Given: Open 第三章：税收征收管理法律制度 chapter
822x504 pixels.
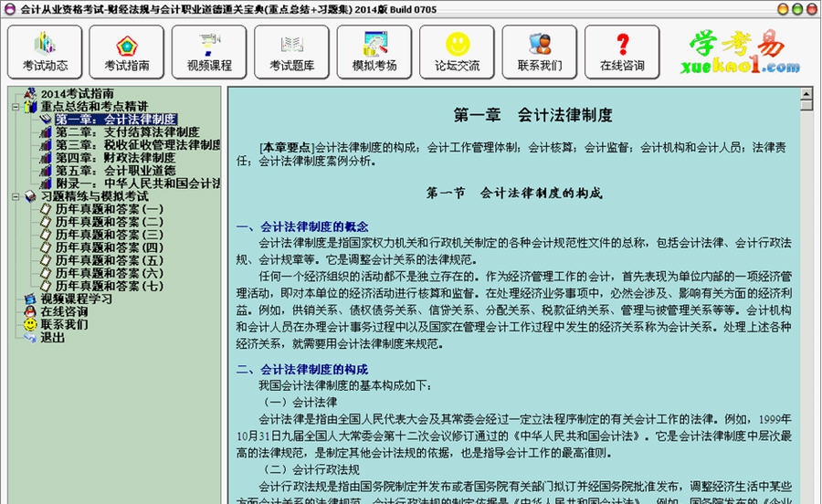Looking at the screenshot, I should [x=138, y=144].
